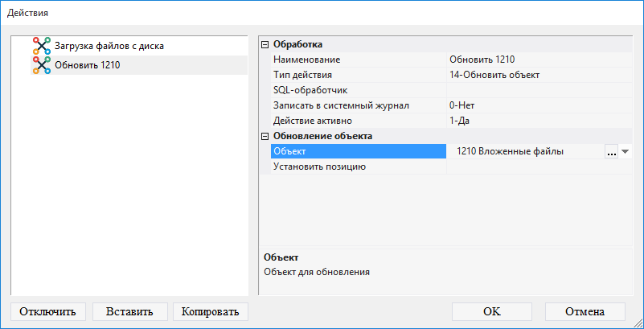This screenshot has height=329, width=644.
Task: Select the Загрузка файлов с диска list item
Action: tap(109, 46)
